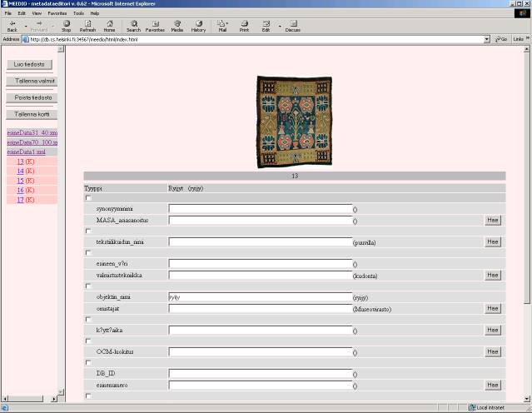Screen dimensions: 532x413
Task: Open the Help menu
Action: click(95, 13)
